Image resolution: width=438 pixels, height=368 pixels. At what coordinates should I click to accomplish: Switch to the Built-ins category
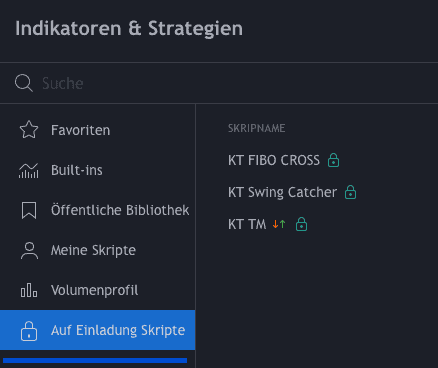click(x=97, y=170)
